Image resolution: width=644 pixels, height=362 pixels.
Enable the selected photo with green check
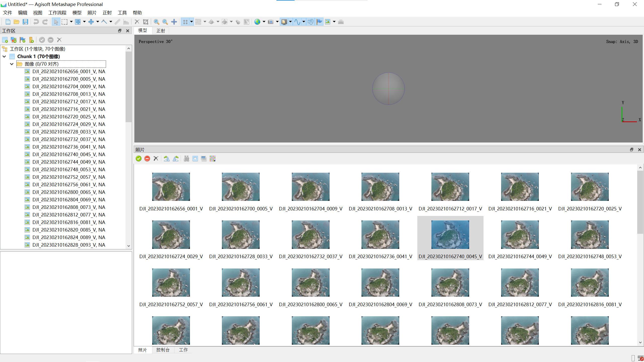[139, 159]
